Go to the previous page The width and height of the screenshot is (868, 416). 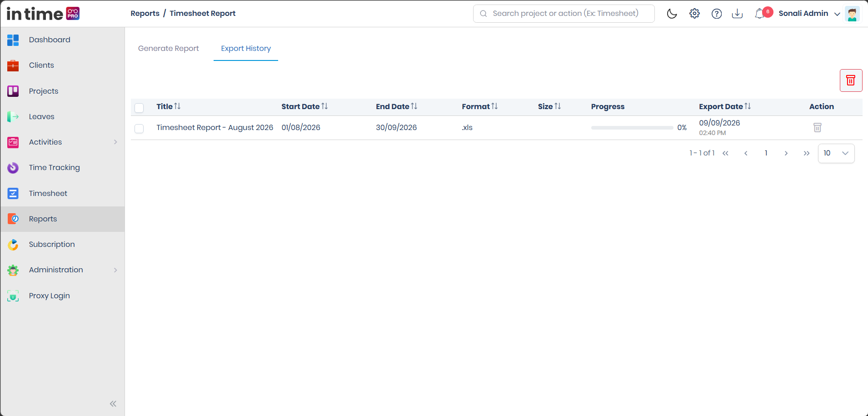click(746, 153)
